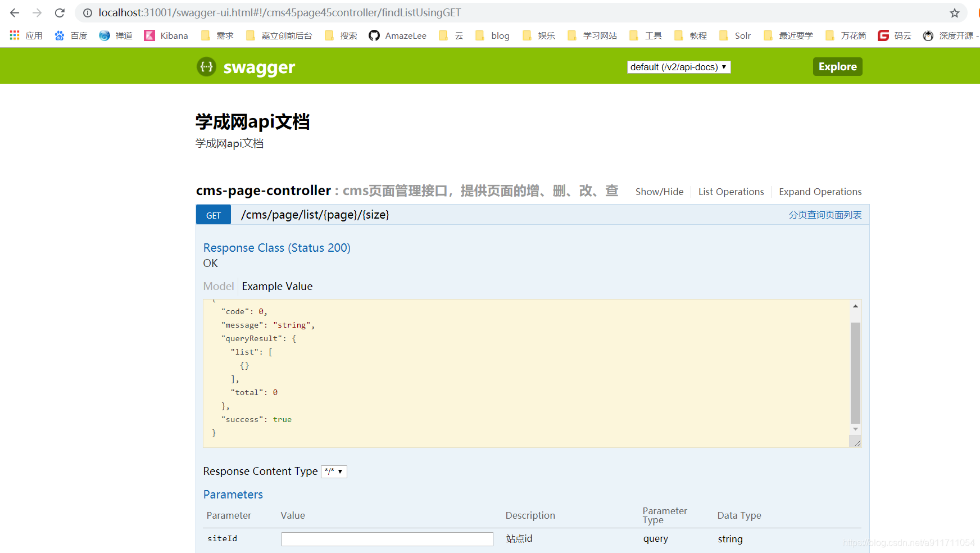
Task: Open the 万花筒 bookmark folder
Action: tap(846, 35)
